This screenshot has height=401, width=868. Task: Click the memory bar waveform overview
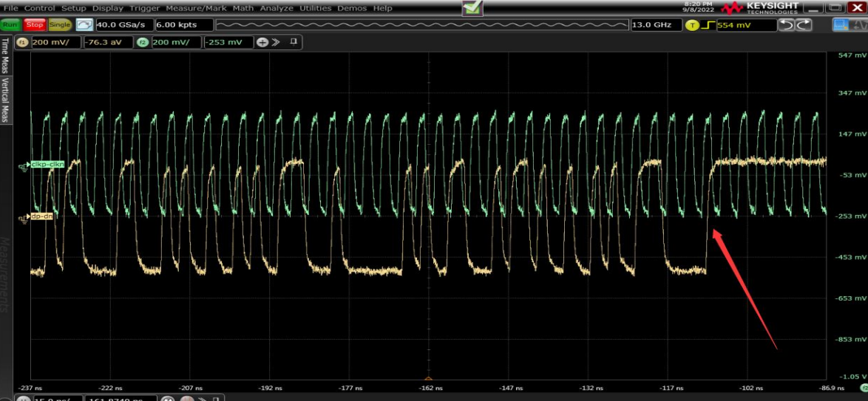coord(422,25)
